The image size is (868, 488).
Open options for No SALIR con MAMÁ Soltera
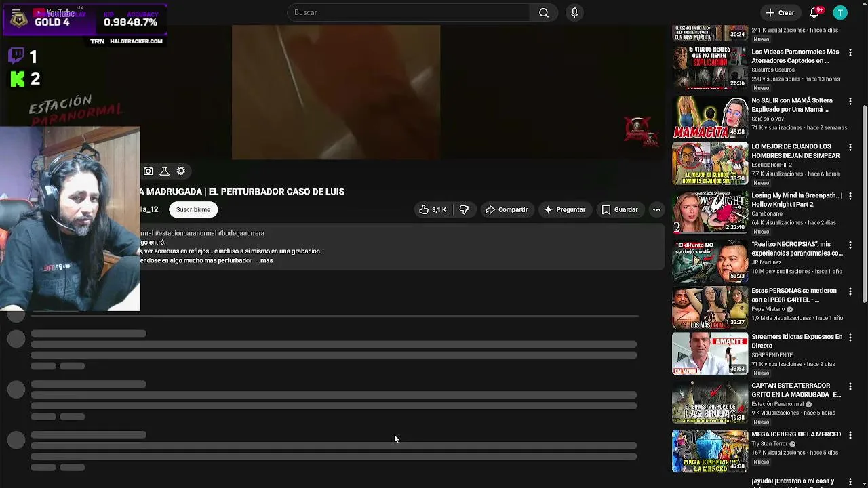[x=850, y=101]
